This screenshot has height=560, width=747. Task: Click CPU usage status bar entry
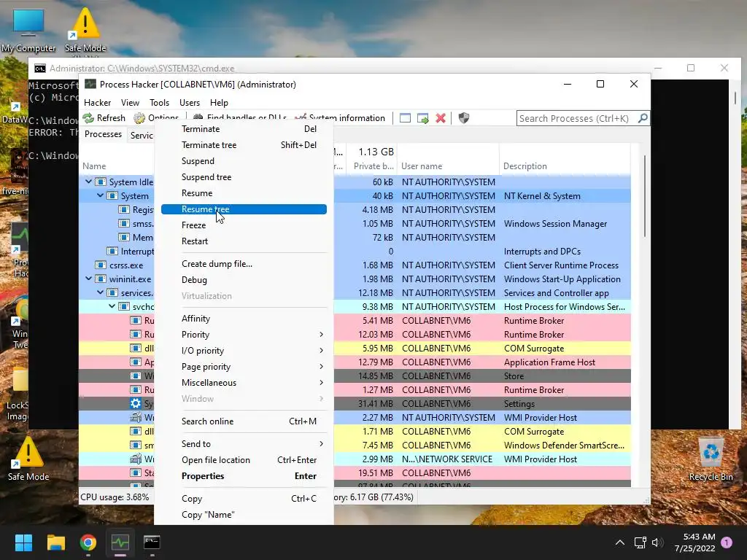(115, 497)
